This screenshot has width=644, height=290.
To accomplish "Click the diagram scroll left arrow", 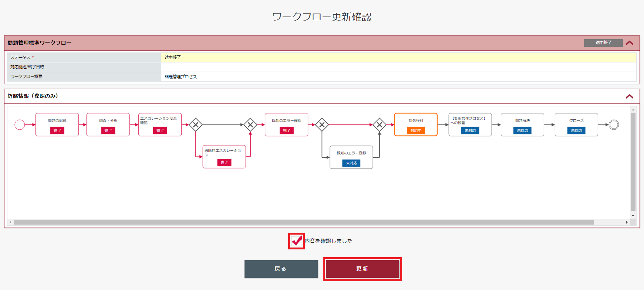I will click(10, 222).
